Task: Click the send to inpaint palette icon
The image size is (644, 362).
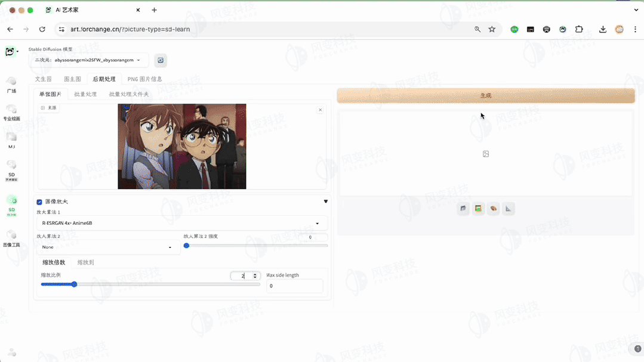Action: (x=493, y=209)
